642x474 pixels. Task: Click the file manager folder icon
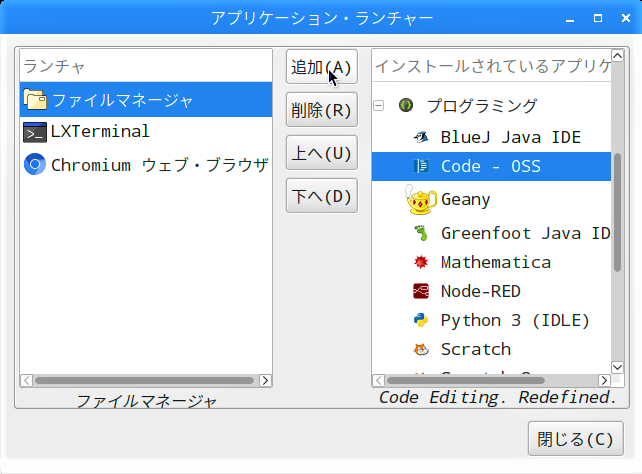(35, 99)
